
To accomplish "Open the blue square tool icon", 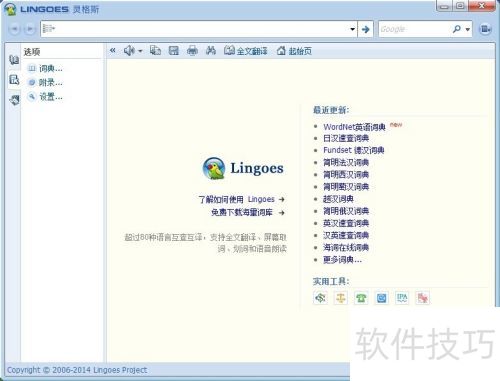I will point(382,298).
